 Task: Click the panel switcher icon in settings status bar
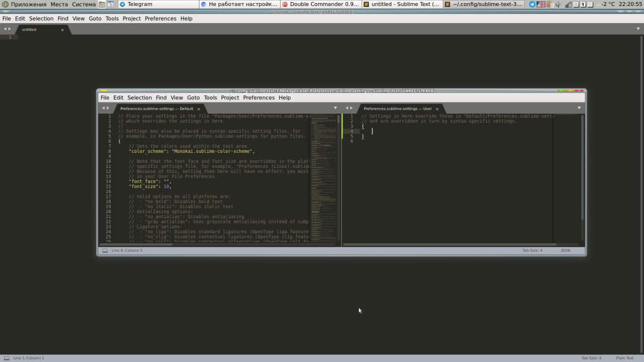click(x=105, y=250)
